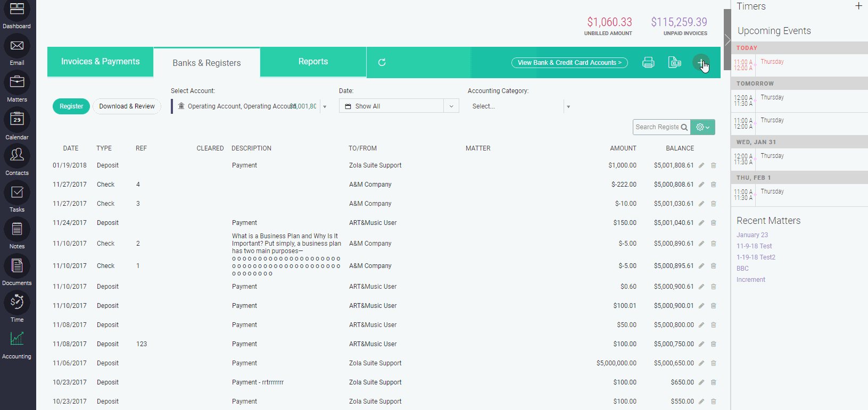The image size is (868, 410).
Task: Open recent matter Increment
Action: coord(751,280)
